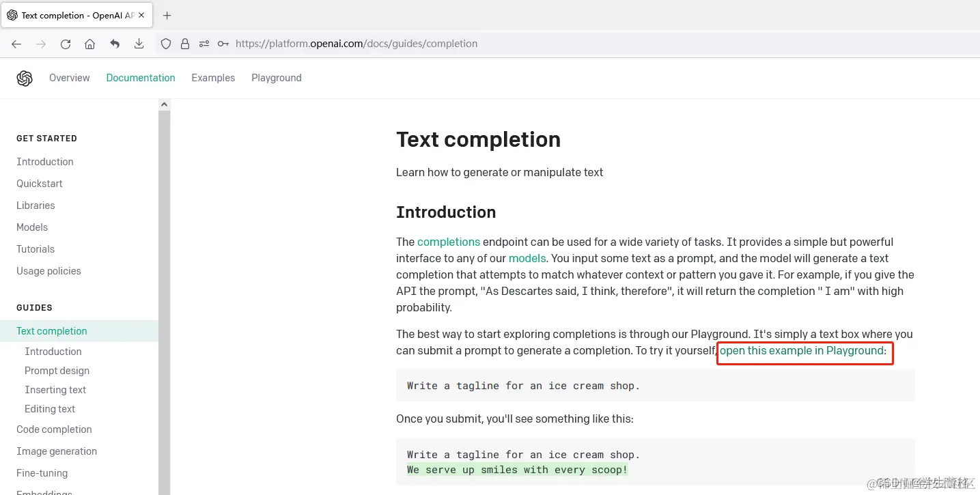Open the Overview nav item
The width and height of the screenshot is (980, 495).
70,78
